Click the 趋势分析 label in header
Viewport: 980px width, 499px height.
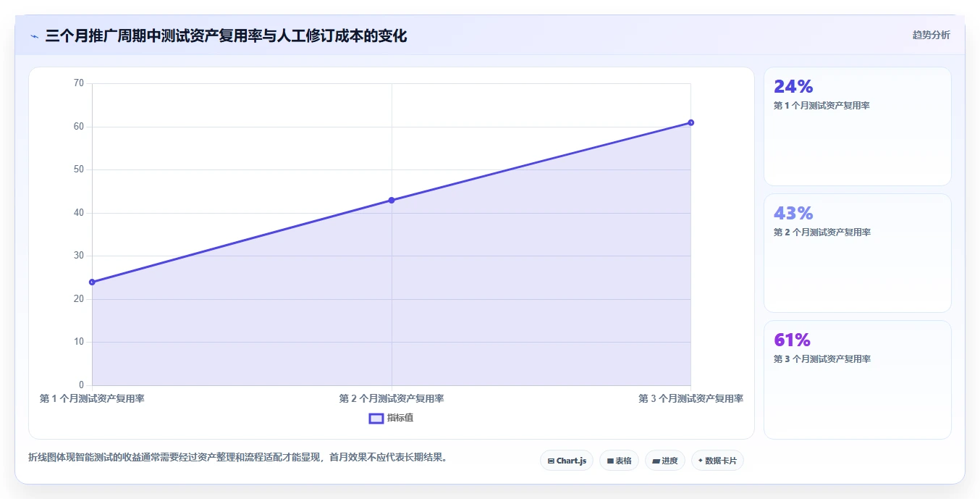click(931, 35)
